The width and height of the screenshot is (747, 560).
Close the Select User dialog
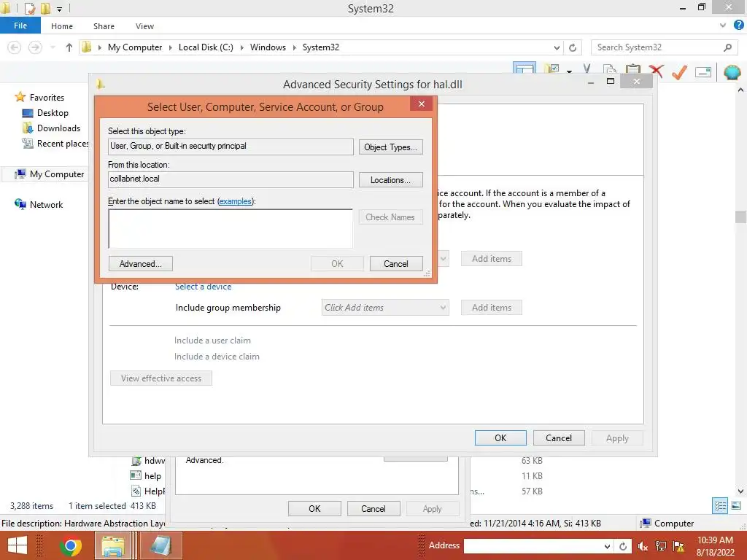click(x=422, y=104)
